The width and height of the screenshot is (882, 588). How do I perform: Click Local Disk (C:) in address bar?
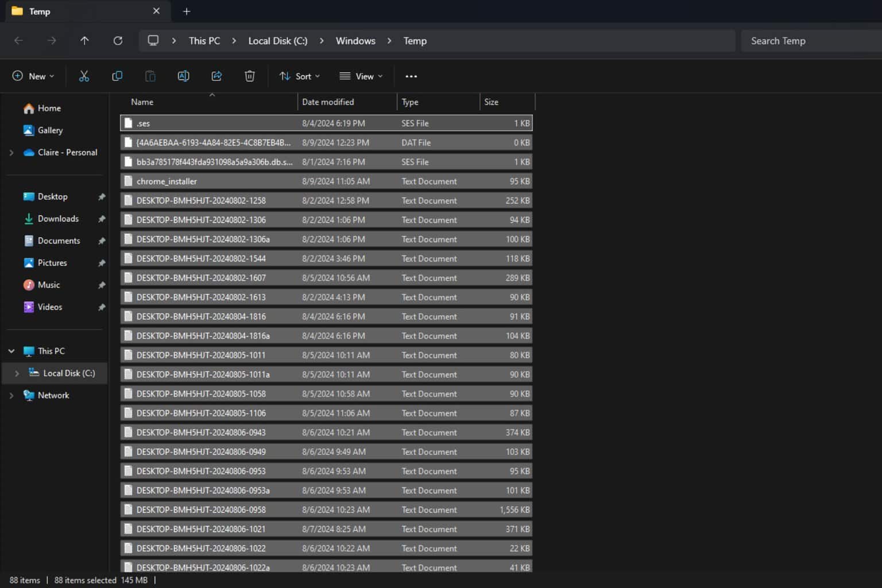click(278, 41)
